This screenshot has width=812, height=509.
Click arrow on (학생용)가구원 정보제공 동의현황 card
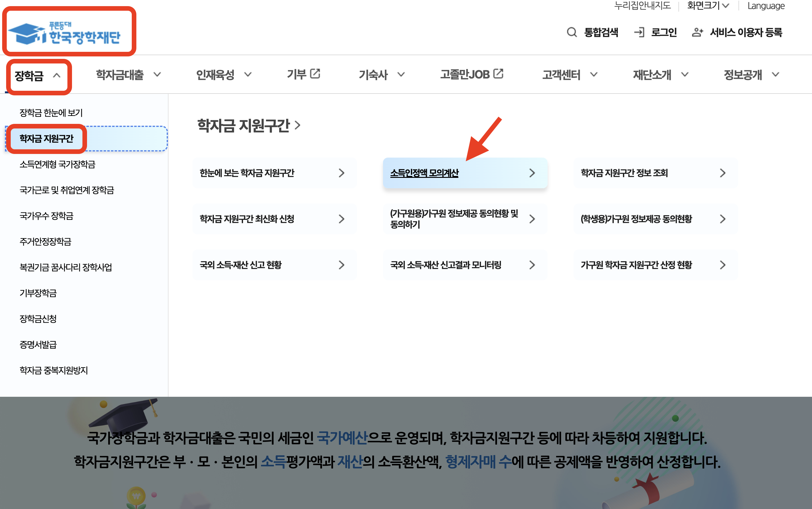pos(723,219)
